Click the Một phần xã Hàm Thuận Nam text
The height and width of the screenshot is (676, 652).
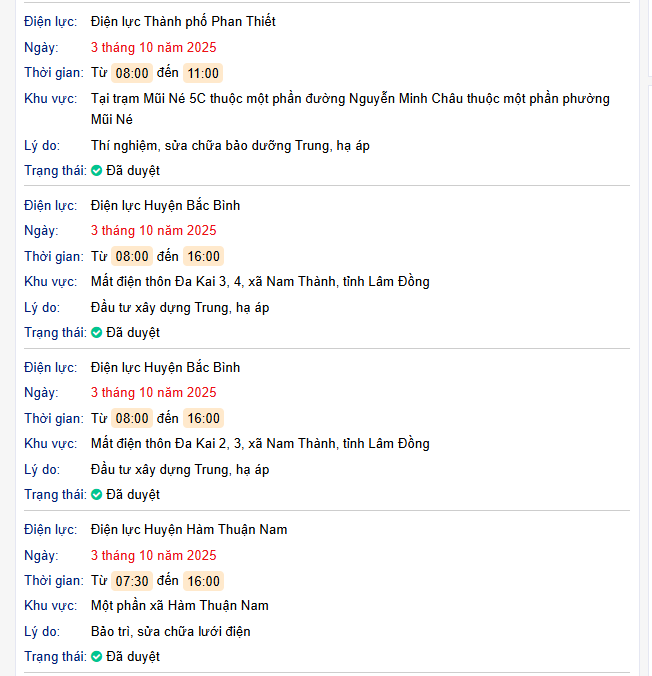179,605
